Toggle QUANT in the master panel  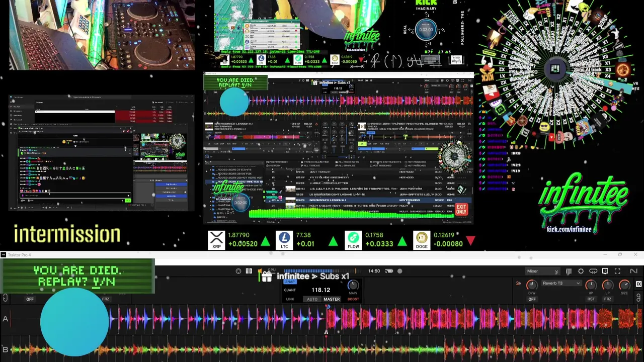click(290, 290)
